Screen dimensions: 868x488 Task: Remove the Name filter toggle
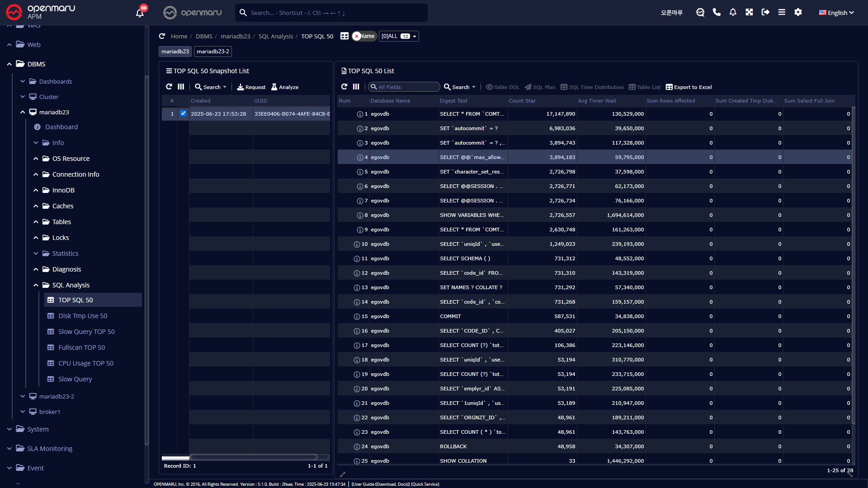coord(357,36)
